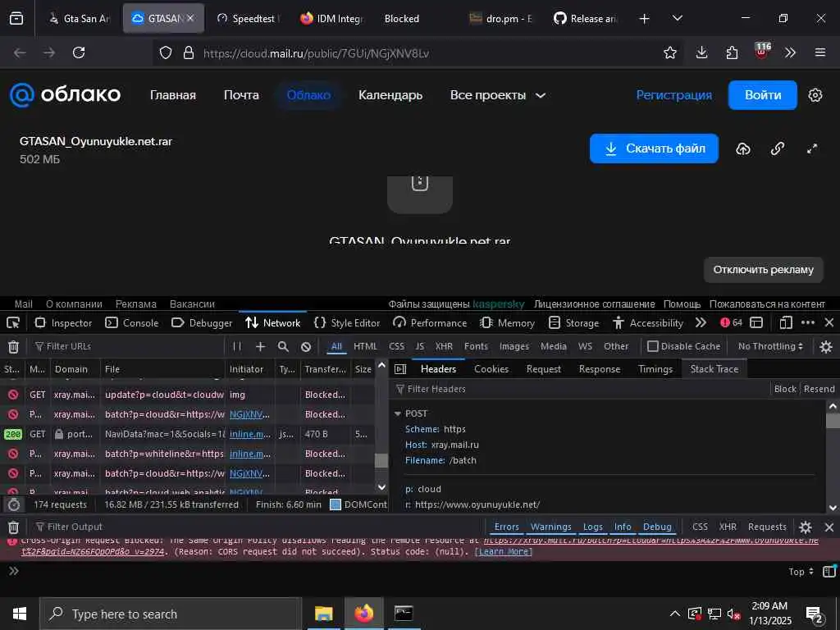Open network settings gear icon

[x=825, y=347]
